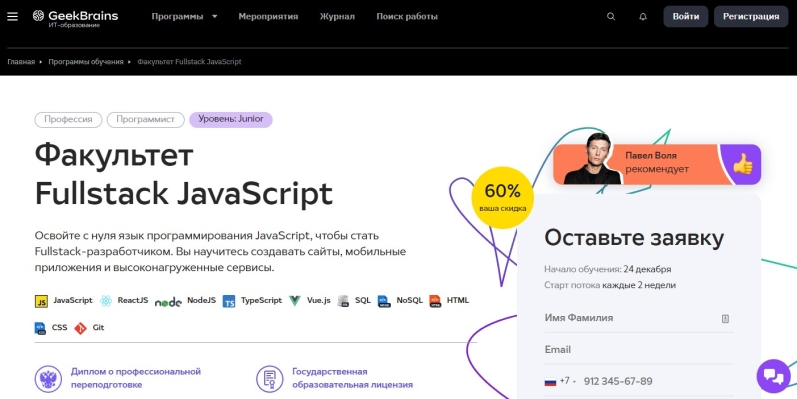Click the HTML icon

tap(435, 301)
